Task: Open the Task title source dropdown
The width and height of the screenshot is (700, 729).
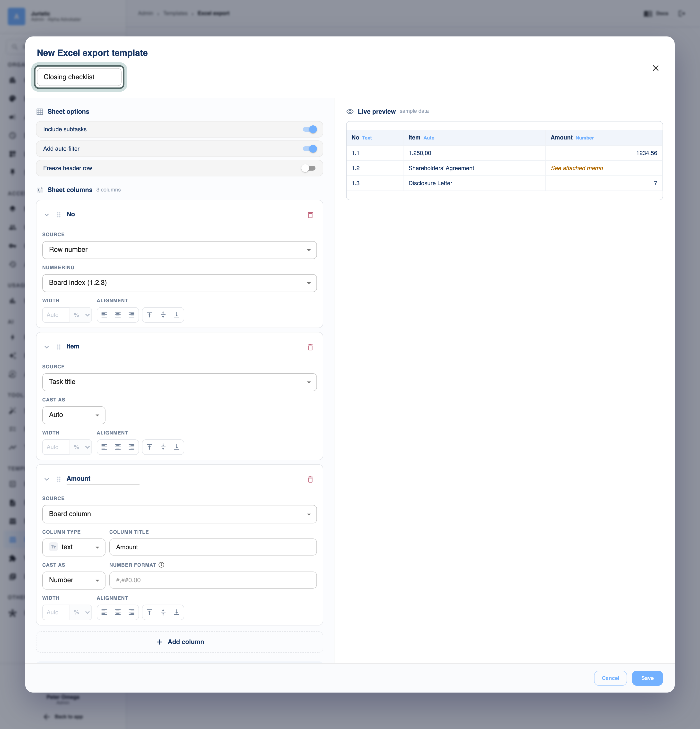Action: point(180,382)
